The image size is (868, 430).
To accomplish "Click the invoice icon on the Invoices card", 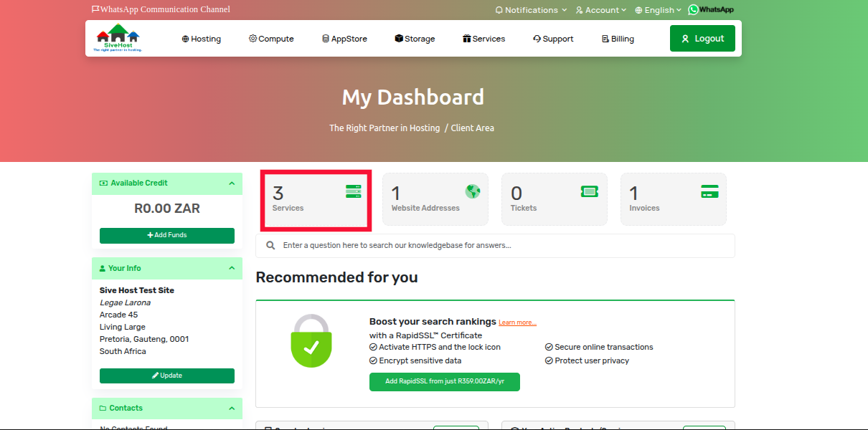I will tap(709, 191).
